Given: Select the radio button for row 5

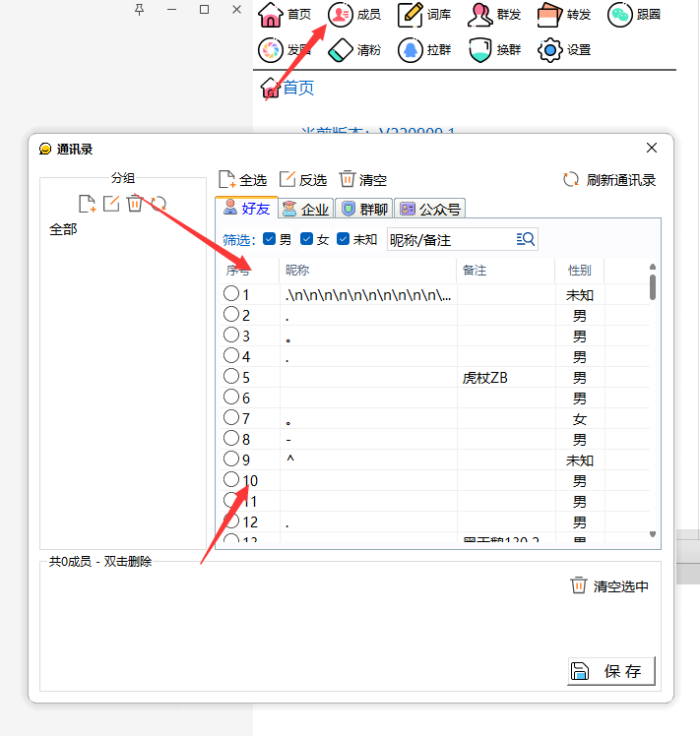Looking at the screenshot, I should point(231,377).
